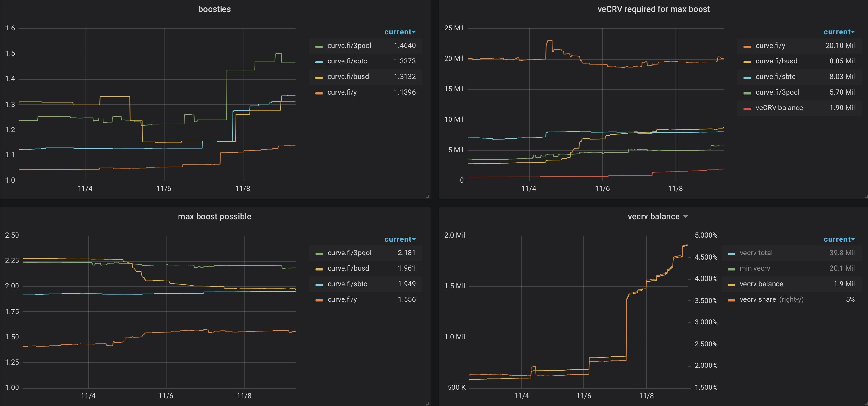Click blue swatch for curve.fi/sbtc in boosties legend
Screen dimensions: 868x406
point(319,62)
